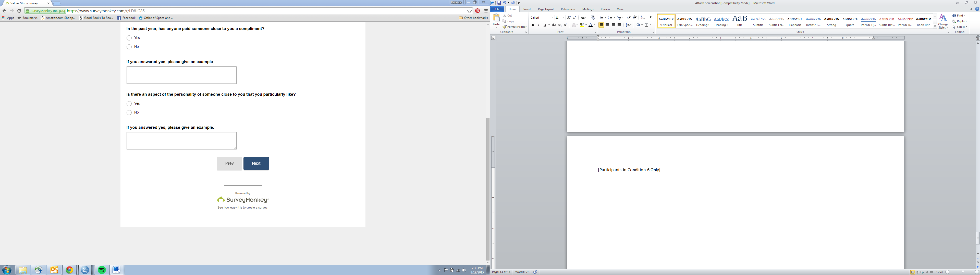This screenshot has width=980, height=275.
Task: Click the Format Painter tool
Action: [x=514, y=27]
